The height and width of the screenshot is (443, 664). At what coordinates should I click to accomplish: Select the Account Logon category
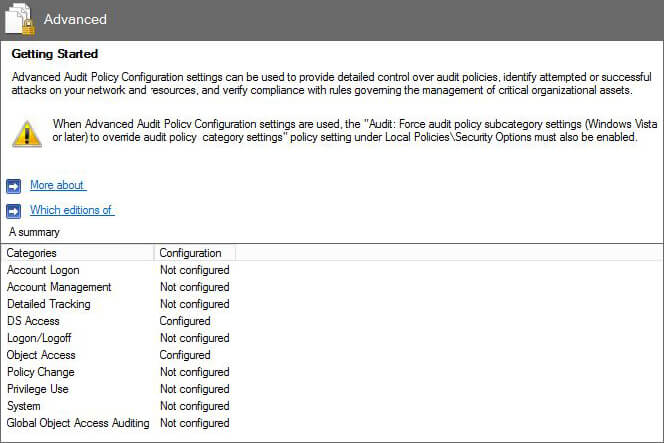[43, 270]
